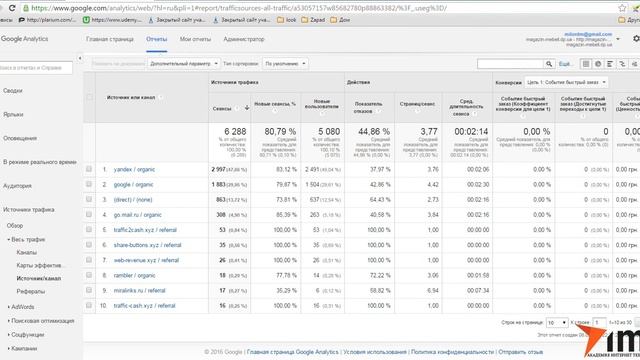Open the Дополнительный параметр dropdown
Screen dimensions: 640x360
tap(183, 64)
